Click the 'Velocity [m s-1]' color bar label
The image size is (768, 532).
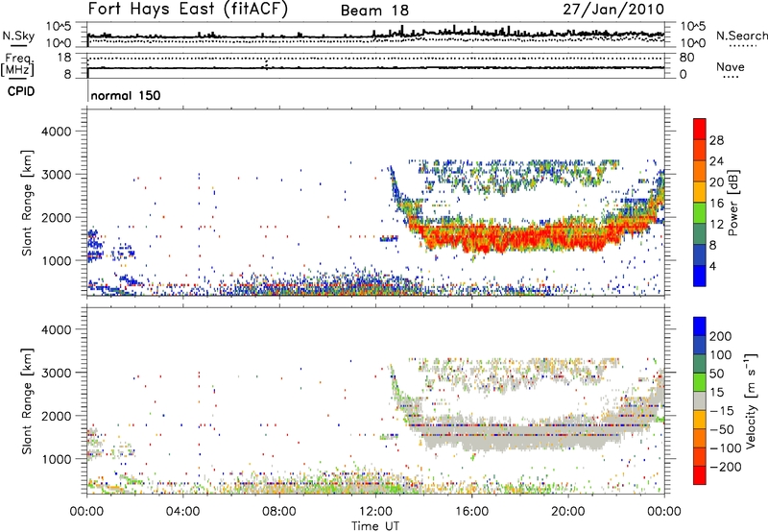pyautogui.click(x=751, y=400)
